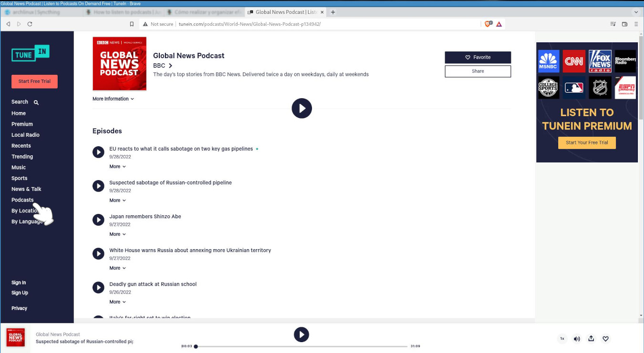644x353 pixels.
Task: Click the Search magnifier icon
Action: point(36,102)
